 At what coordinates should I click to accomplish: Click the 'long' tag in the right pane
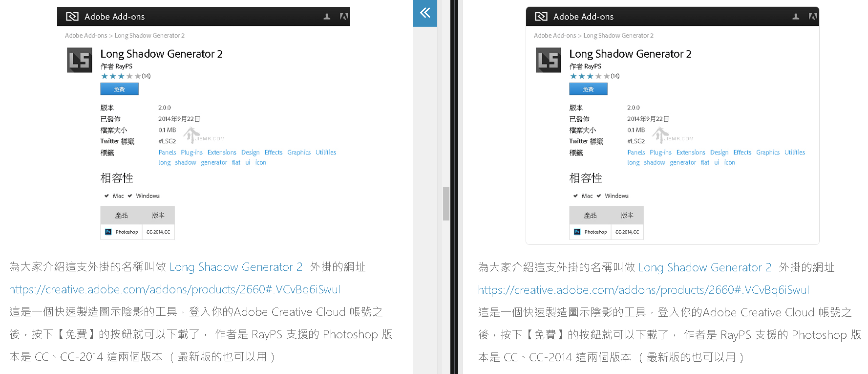(x=634, y=163)
